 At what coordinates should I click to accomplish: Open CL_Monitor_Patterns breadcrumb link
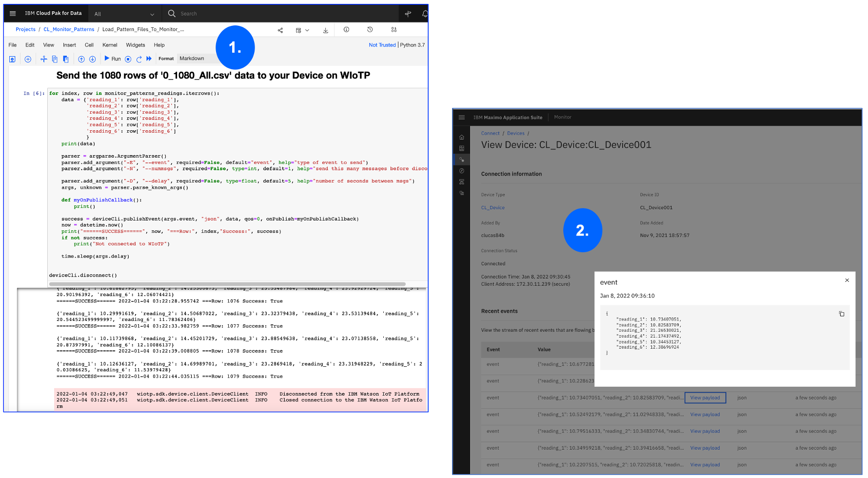coord(69,29)
